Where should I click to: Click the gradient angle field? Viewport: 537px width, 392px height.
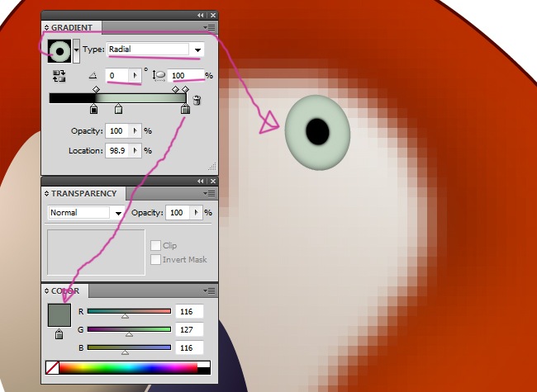click(x=117, y=76)
